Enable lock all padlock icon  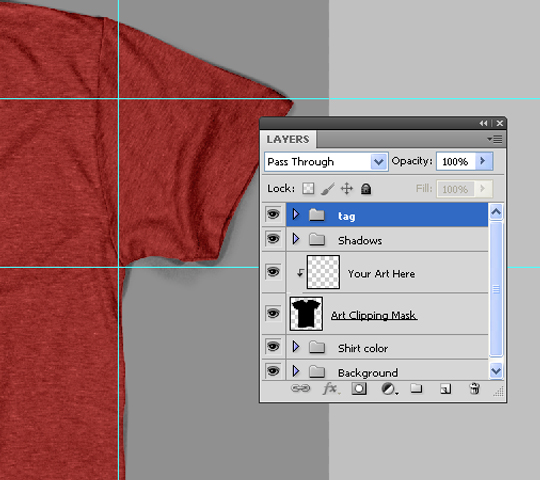[x=366, y=189]
